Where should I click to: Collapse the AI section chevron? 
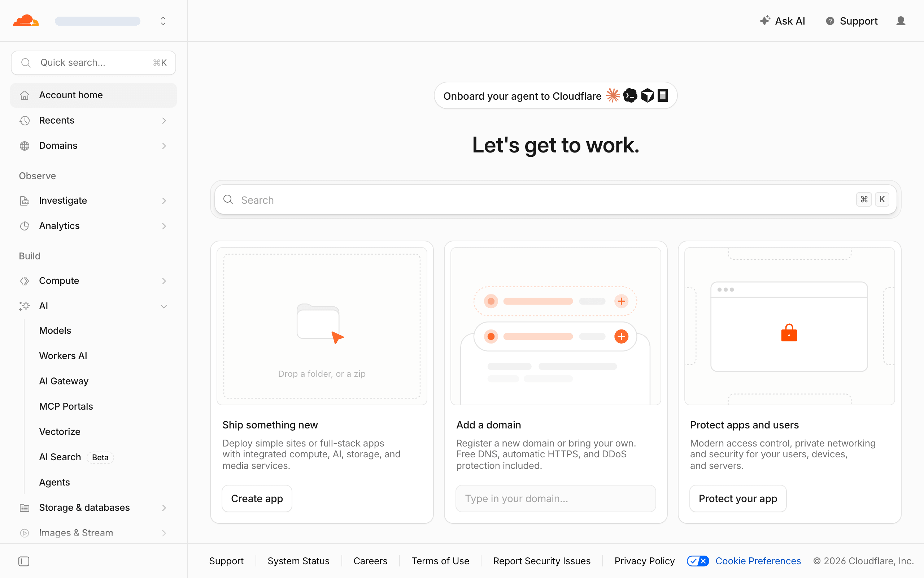click(164, 306)
